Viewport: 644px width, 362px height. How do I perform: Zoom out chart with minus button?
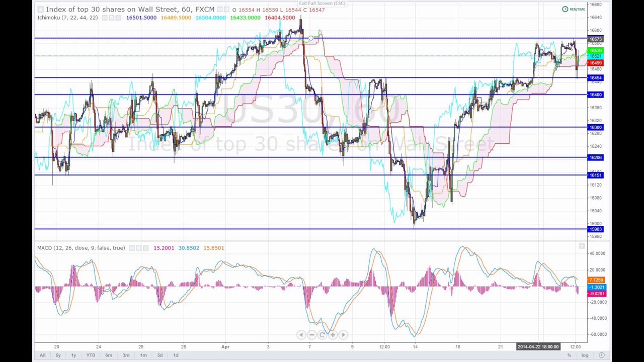click(x=311, y=335)
